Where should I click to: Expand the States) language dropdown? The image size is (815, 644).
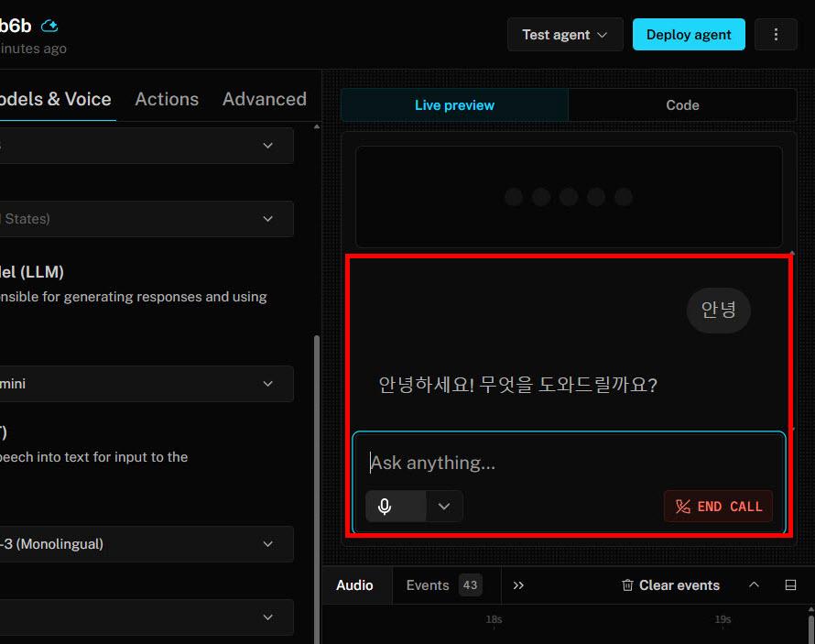[x=147, y=219]
